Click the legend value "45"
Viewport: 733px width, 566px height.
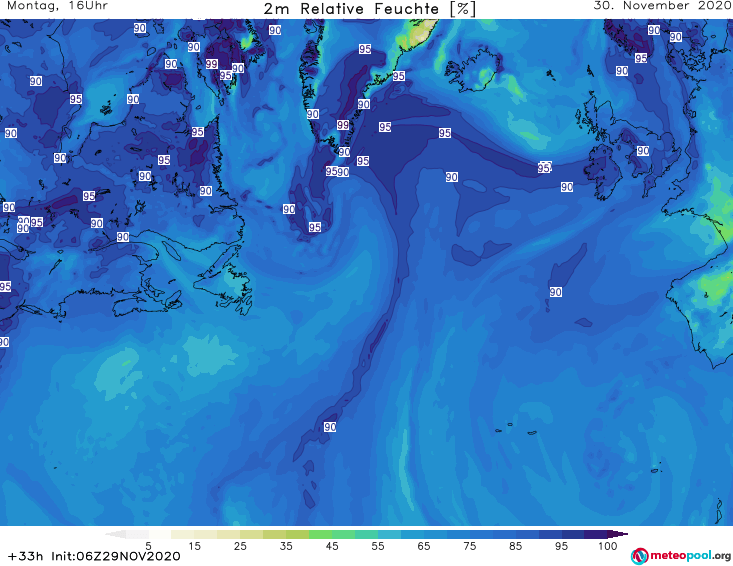pyautogui.click(x=332, y=546)
